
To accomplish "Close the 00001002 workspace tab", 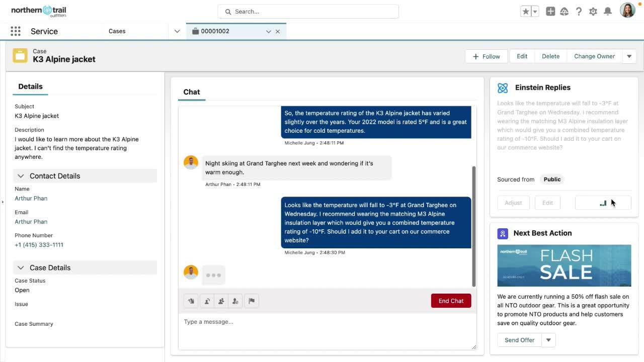I will pos(278,31).
